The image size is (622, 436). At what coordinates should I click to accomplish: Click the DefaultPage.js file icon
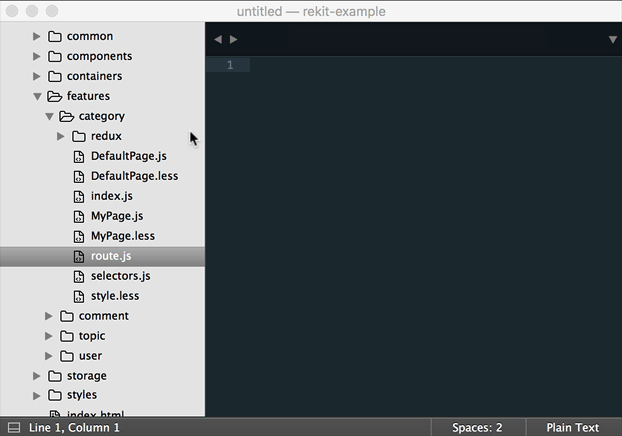[x=79, y=157]
